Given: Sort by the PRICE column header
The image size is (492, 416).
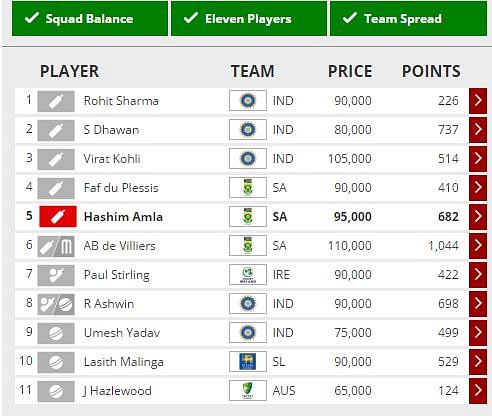Looking at the screenshot, I should (350, 71).
